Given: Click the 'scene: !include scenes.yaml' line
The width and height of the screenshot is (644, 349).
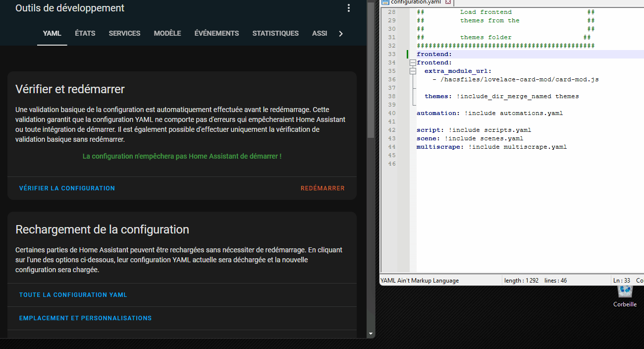Looking at the screenshot, I should pos(470,139).
